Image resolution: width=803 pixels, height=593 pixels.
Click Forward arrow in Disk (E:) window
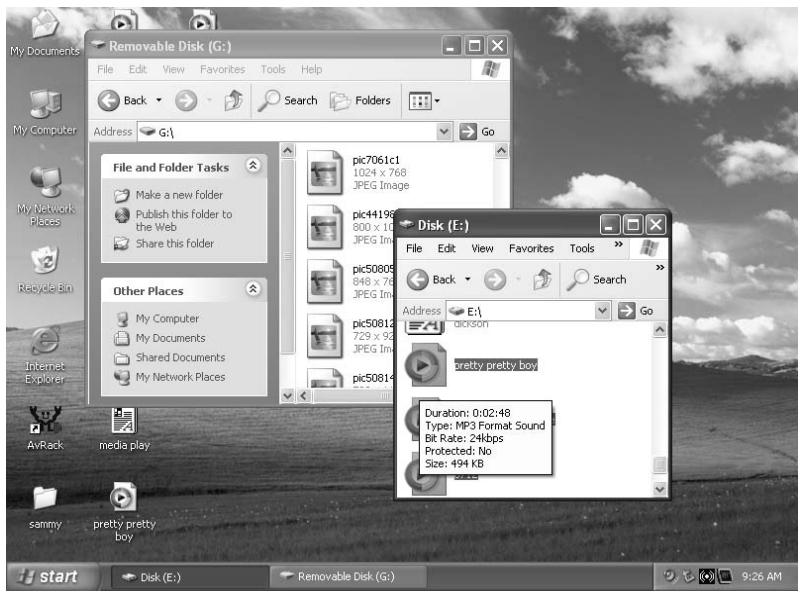coord(495,280)
